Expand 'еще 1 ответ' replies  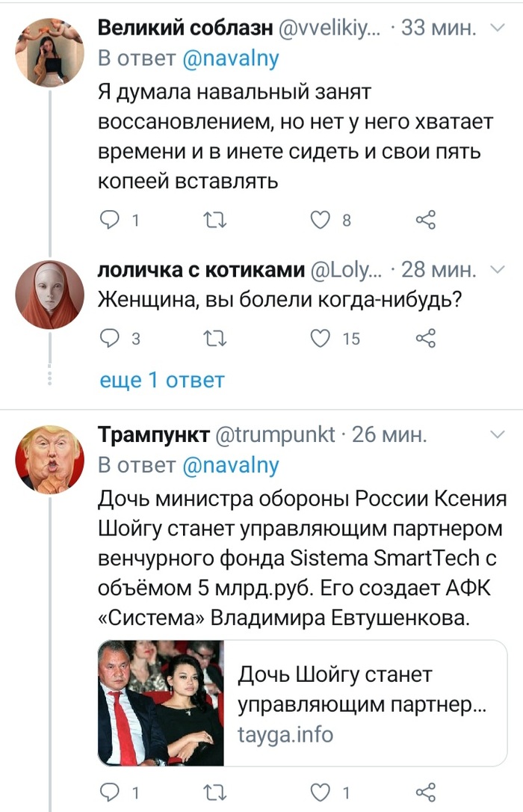pos(161,380)
